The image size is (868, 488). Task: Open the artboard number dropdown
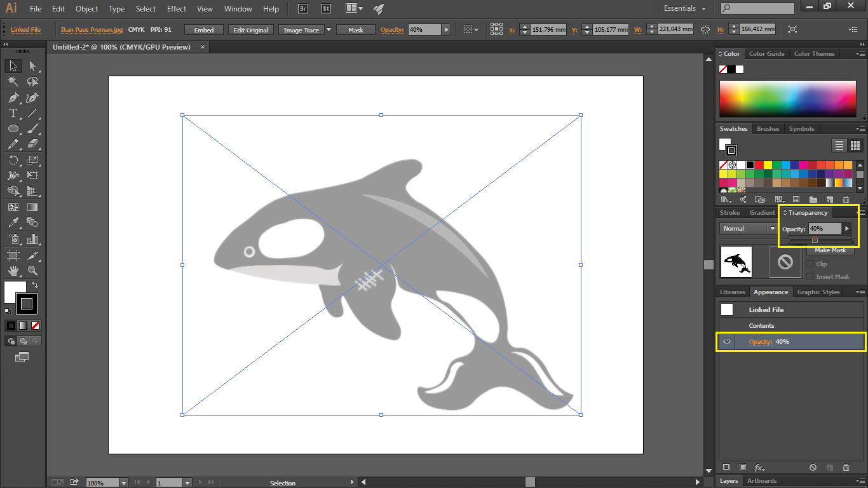(187, 483)
